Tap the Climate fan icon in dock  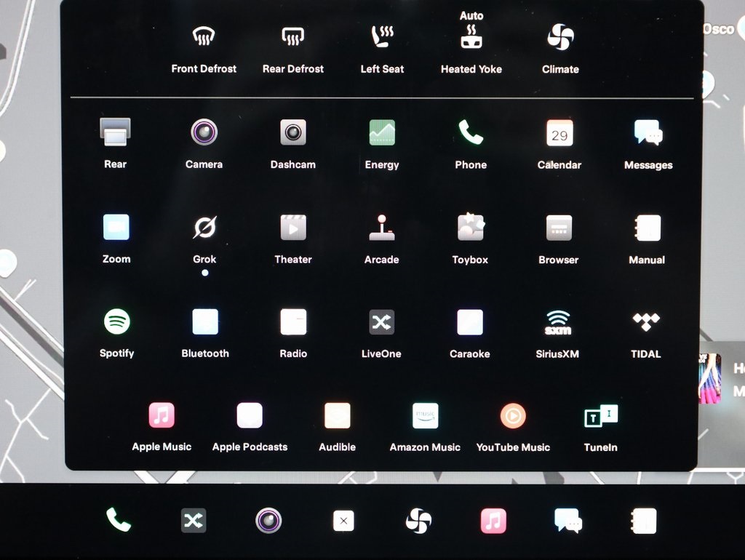pyautogui.click(x=418, y=521)
